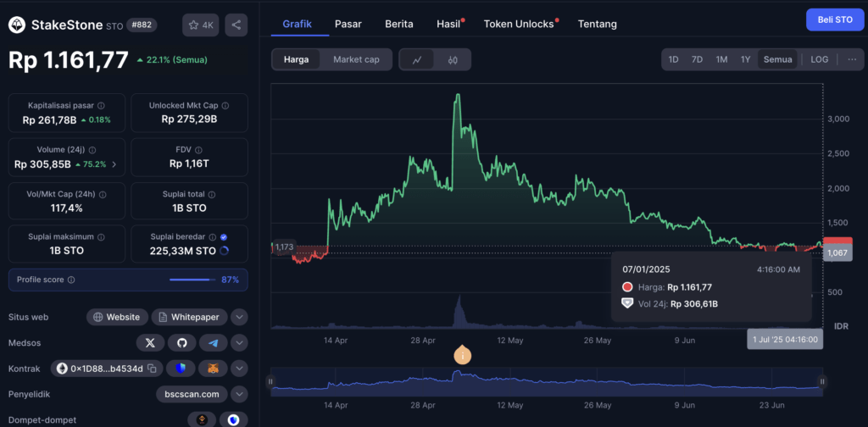This screenshot has width=868, height=427.
Task: Click the 225,33M STO supply value
Action: [183, 251]
